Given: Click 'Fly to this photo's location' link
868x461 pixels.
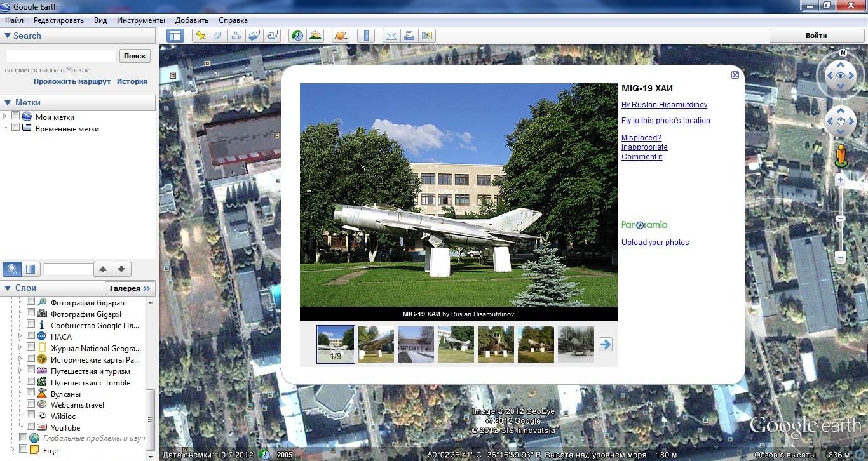Looking at the screenshot, I should [665, 121].
